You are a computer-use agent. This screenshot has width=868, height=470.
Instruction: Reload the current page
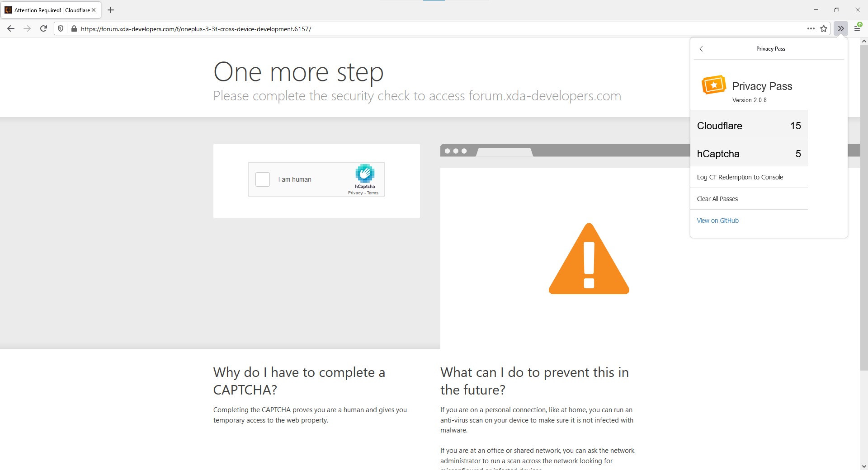click(x=43, y=28)
